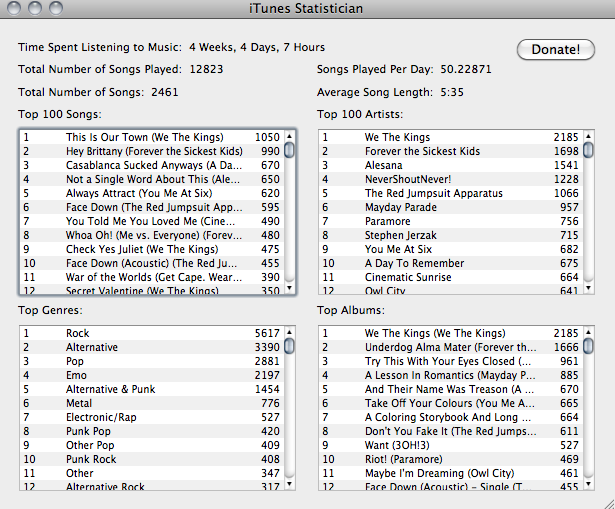Select album Riot! (Paramore)

[x=451, y=460]
